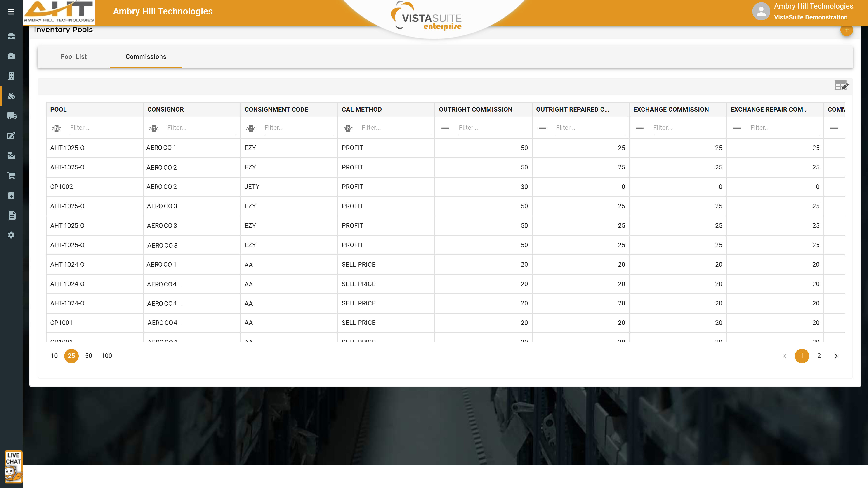Switch to the Pool List tab

point(73,56)
